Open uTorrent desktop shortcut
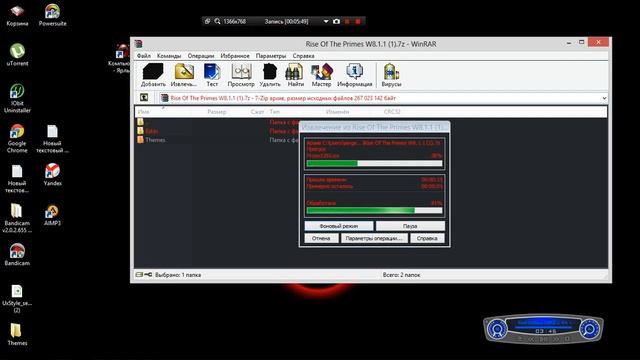 (x=17, y=55)
